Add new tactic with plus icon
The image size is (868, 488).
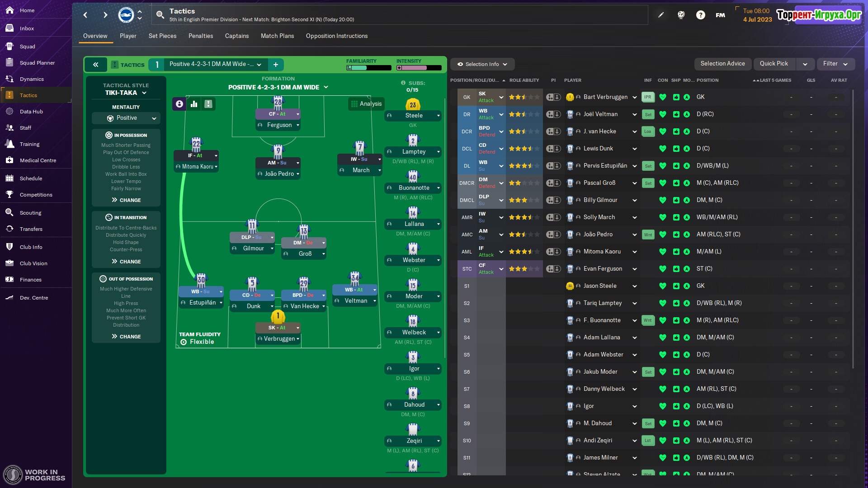point(275,65)
